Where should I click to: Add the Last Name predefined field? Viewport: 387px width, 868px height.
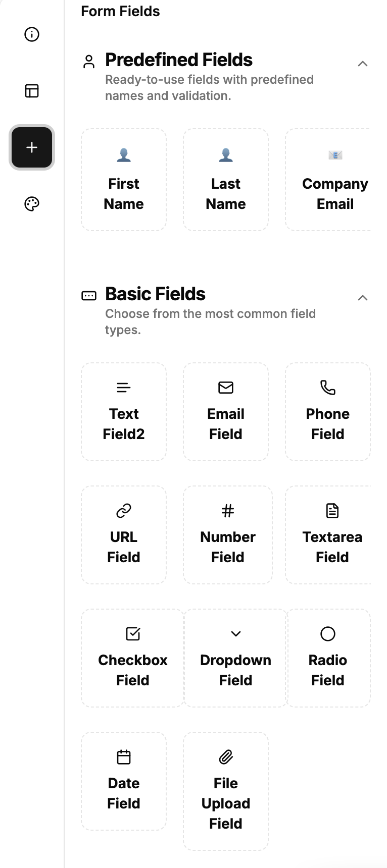coord(226,180)
